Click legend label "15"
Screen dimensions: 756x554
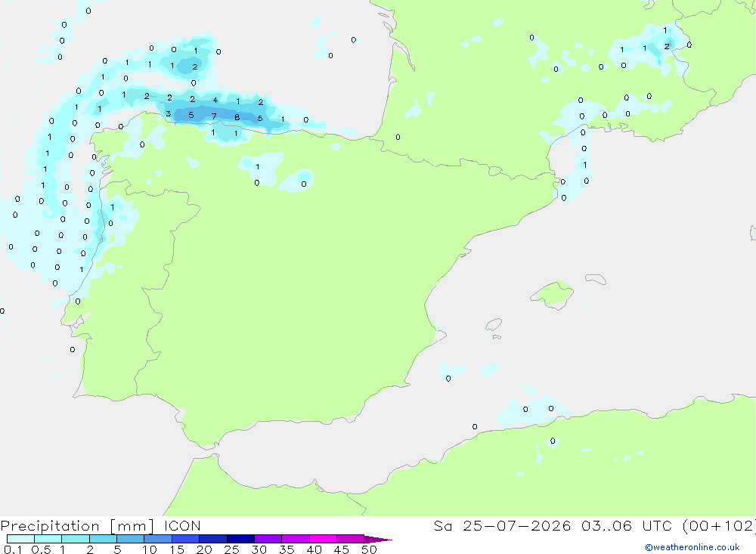(177, 549)
